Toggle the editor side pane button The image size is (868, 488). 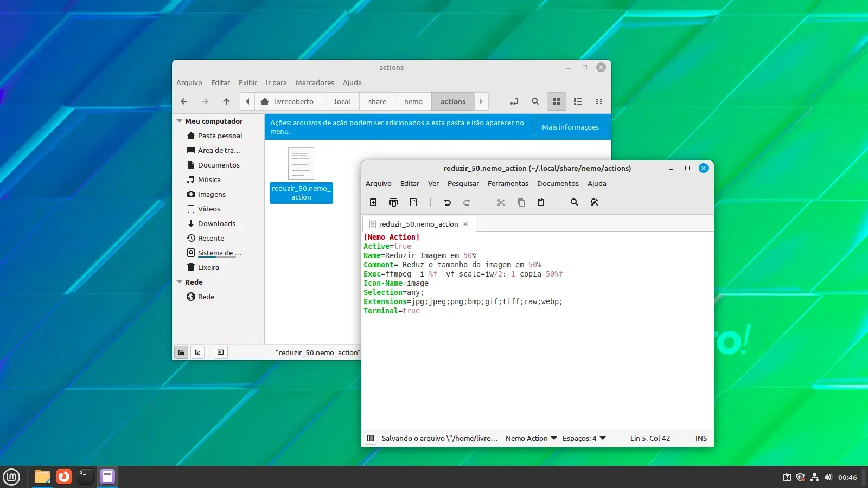[371, 438]
